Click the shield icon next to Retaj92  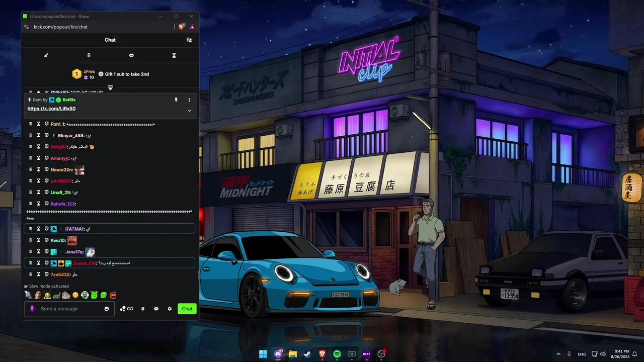(x=46, y=147)
